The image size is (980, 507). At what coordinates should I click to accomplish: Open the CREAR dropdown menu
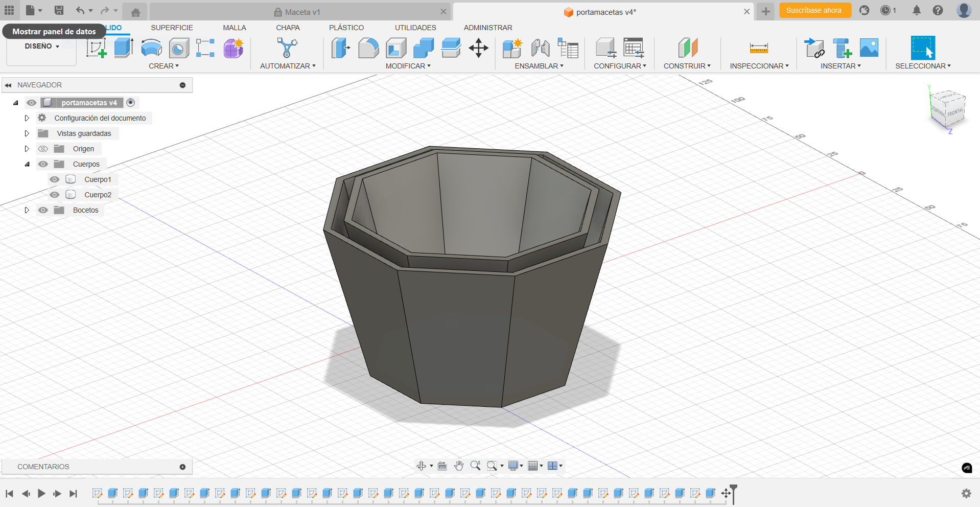click(164, 66)
